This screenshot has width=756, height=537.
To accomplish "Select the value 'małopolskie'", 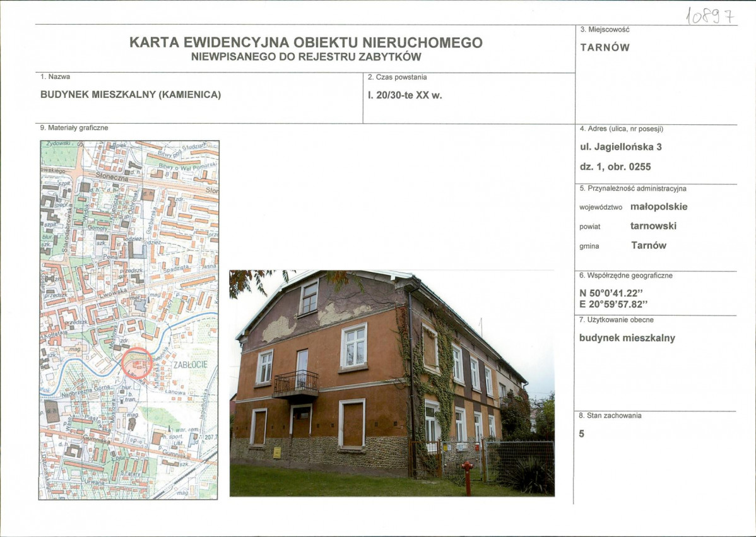I will tap(659, 207).
